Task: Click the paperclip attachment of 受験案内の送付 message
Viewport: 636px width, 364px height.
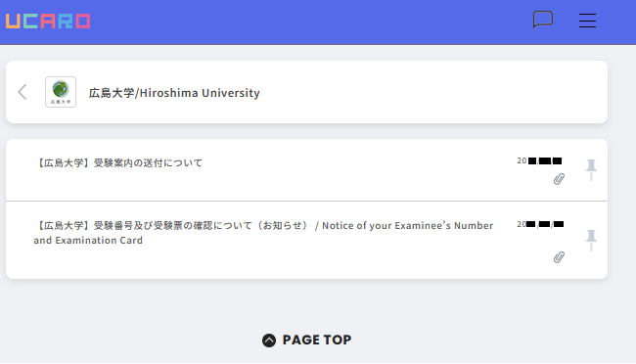Action: point(559,179)
